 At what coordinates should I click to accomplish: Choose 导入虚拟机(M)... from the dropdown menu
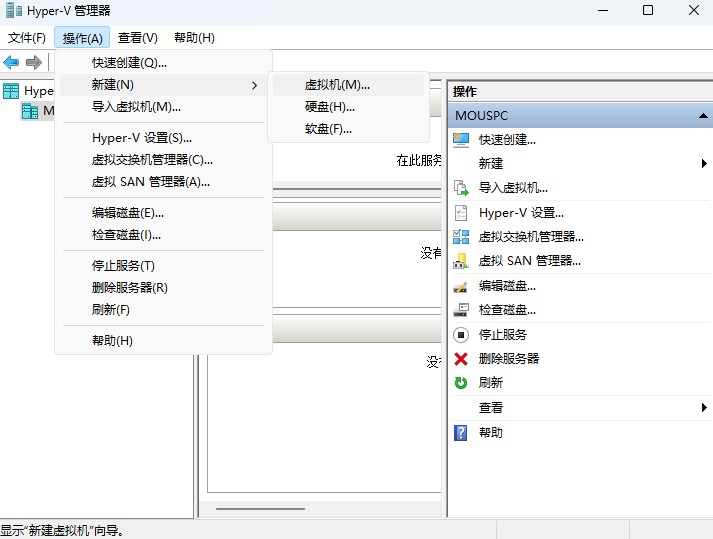163,107
